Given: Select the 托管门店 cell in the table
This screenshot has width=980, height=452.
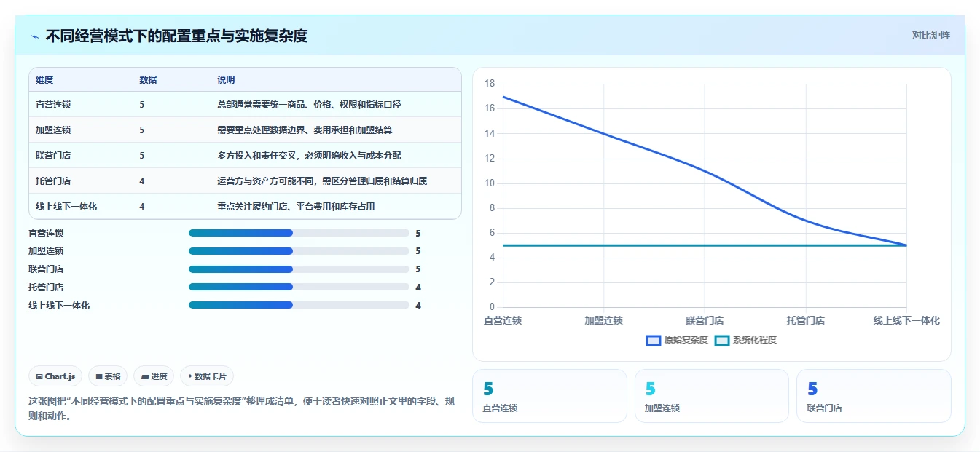Looking at the screenshot, I should coord(53,181).
